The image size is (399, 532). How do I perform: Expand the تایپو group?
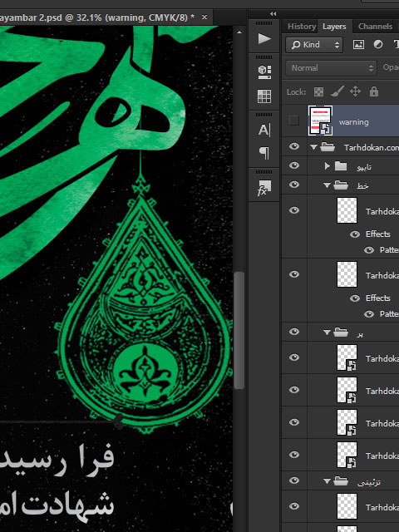tap(327, 166)
